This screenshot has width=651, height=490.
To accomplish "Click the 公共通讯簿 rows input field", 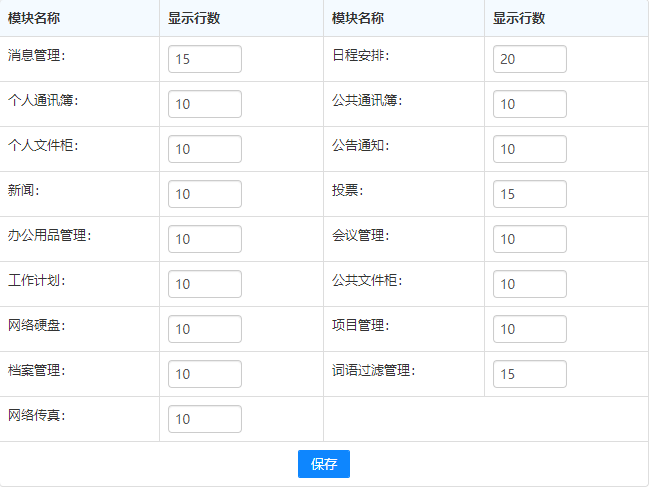I will pos(529,104).
